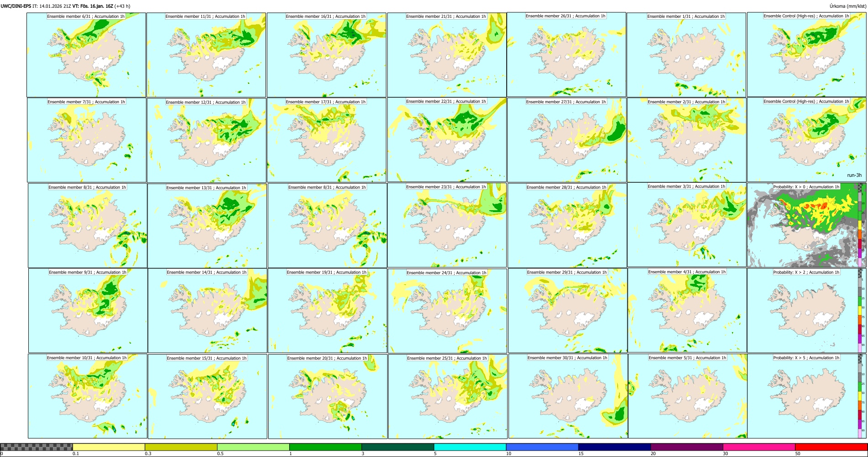Select the dark green 3–5 legend band
This screenshot has width=868, height=457.
(397, 447)
